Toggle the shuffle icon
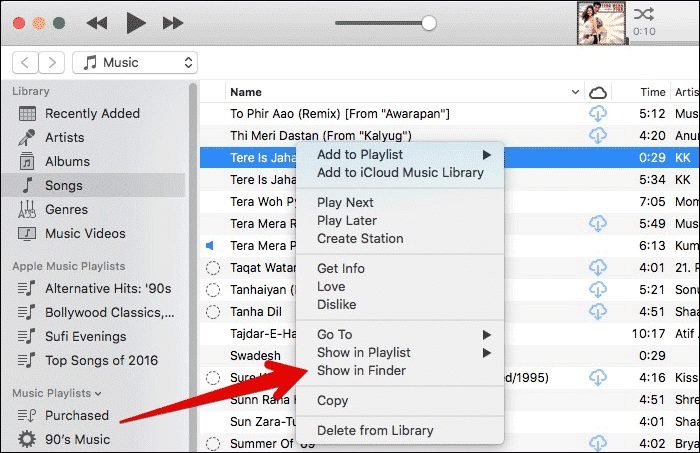Screen dimensions: 700x453 (644, 14)
